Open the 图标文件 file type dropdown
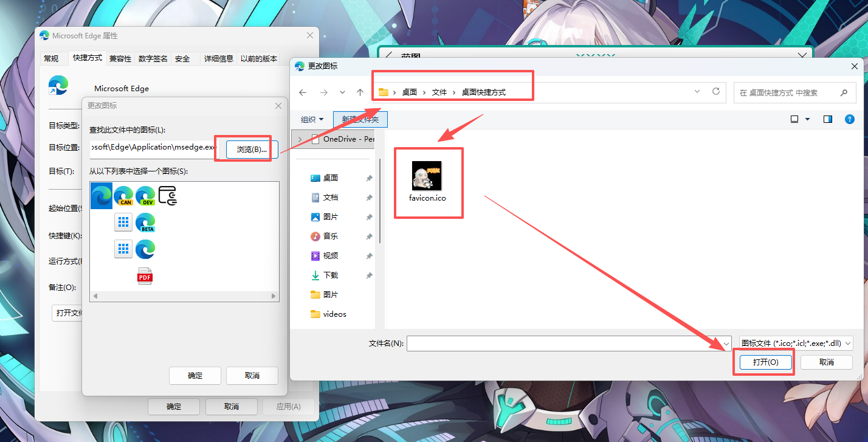 tap(796, 344)
